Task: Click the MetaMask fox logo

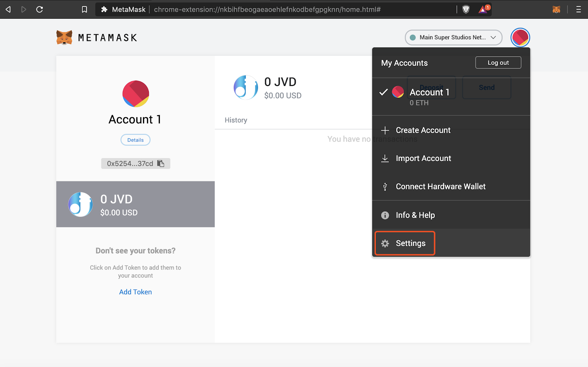Action: tap(64, 38)
